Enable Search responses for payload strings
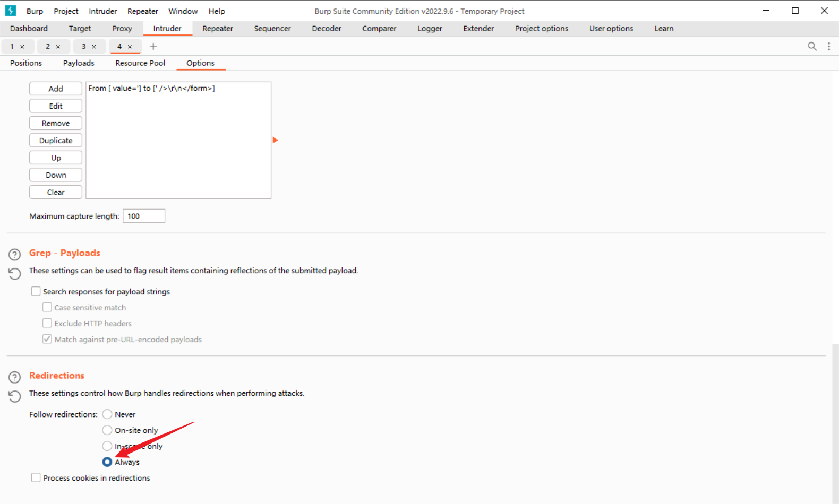This screenshot has height=504, width=839. [36, 291]
